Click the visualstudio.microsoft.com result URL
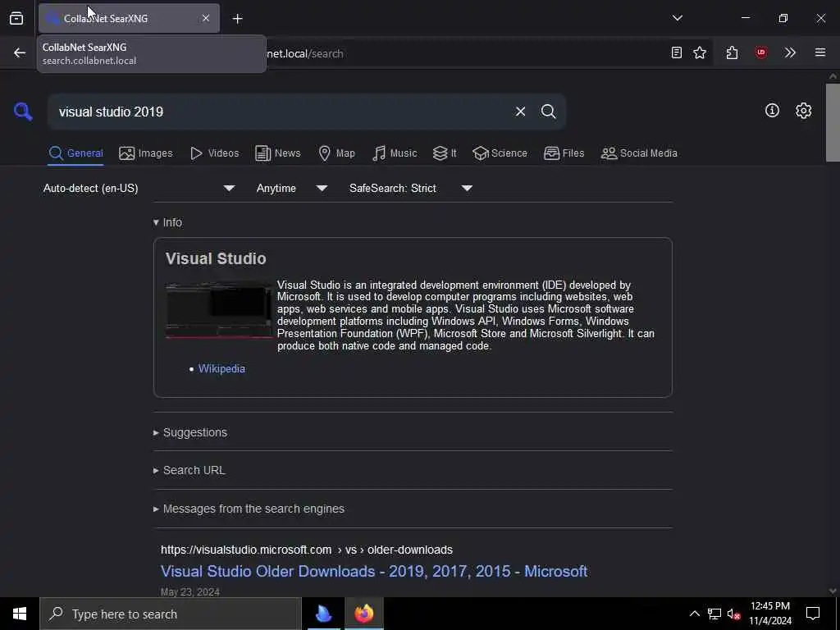Image resolution: width=840 pixels, height=630 pixels. pyautogui.click(x=307, y=550)
